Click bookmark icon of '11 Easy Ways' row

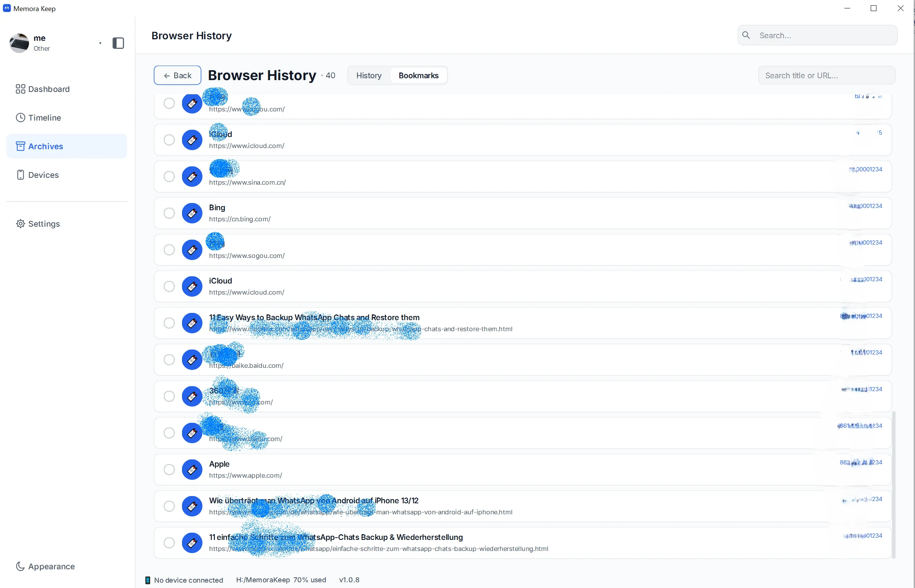[x=192, y=323]
